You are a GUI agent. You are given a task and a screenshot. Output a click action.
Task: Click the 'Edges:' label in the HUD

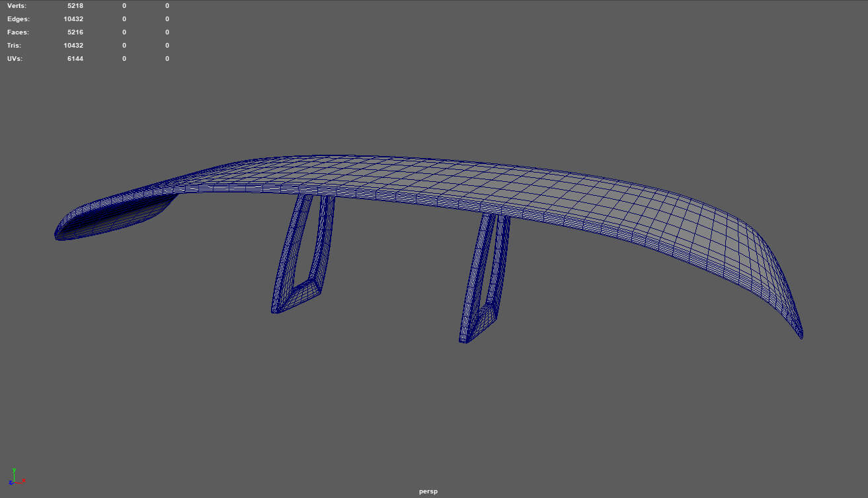(18, 19)
